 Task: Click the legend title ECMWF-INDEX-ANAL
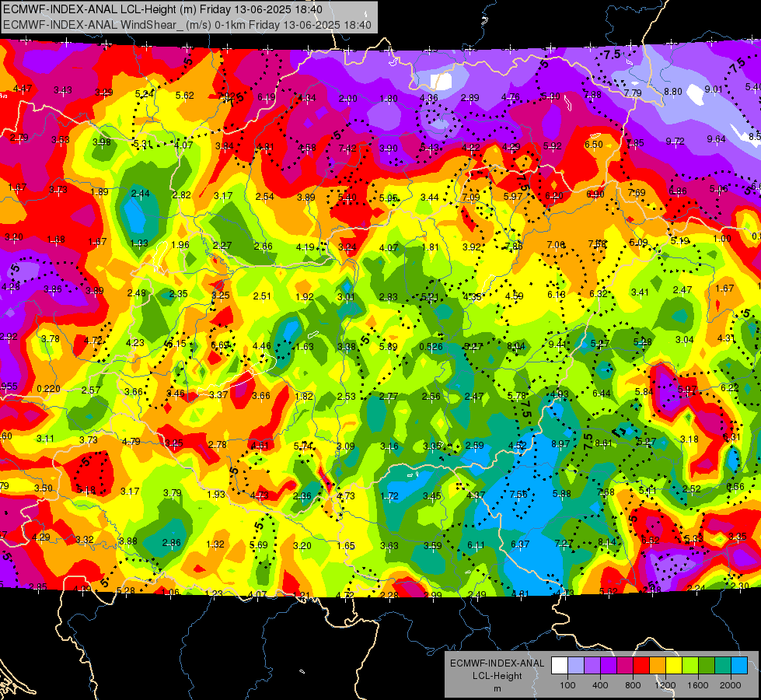[497, 663]
